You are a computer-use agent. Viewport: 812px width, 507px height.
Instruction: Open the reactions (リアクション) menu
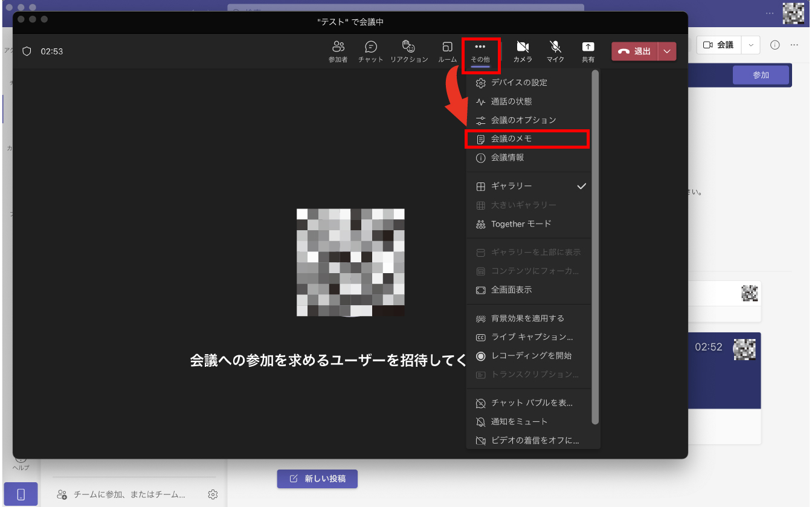tap(409, 51)
